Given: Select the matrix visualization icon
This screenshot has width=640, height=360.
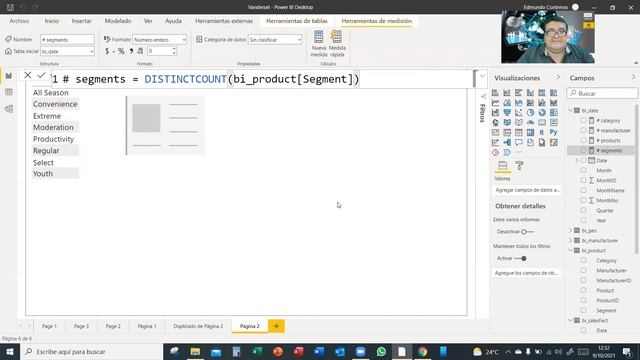Looking at the screenshot, I should tap(530, 132).
